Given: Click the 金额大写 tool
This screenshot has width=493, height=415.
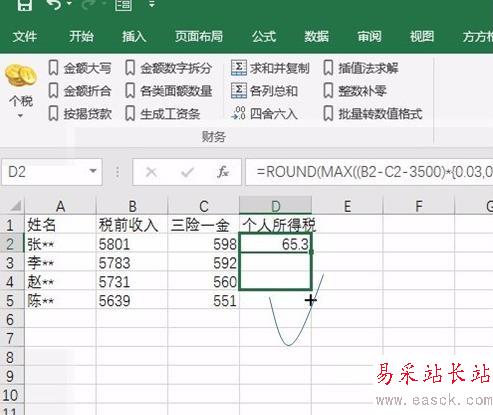Looking at the screenshot, I should pos(80,68).
